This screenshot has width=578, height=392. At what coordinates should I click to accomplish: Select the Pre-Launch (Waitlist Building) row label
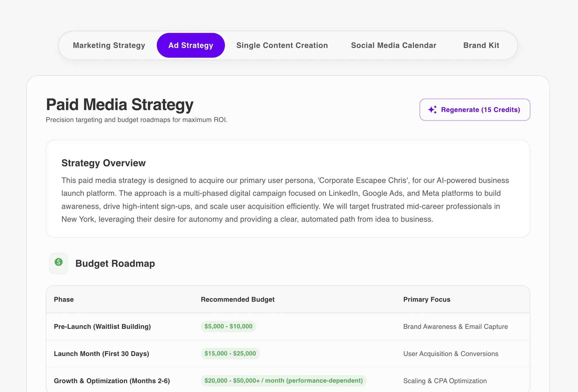click(x=102, y=327)
